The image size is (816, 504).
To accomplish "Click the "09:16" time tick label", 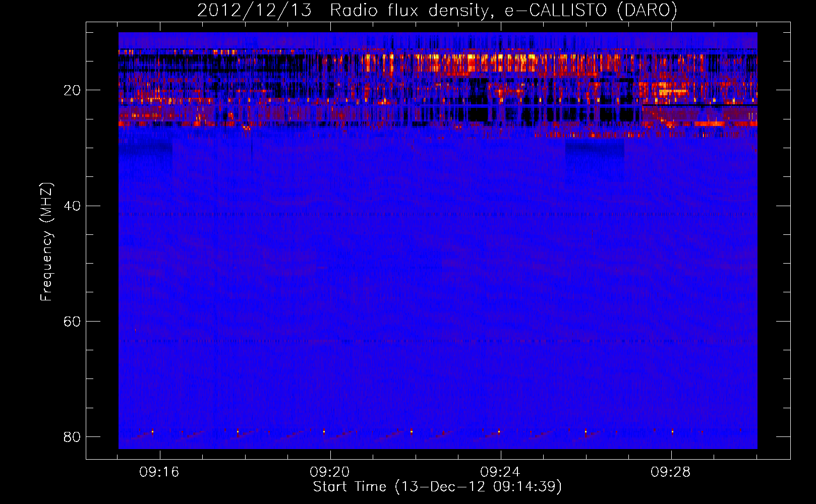I will click(159, 472).
